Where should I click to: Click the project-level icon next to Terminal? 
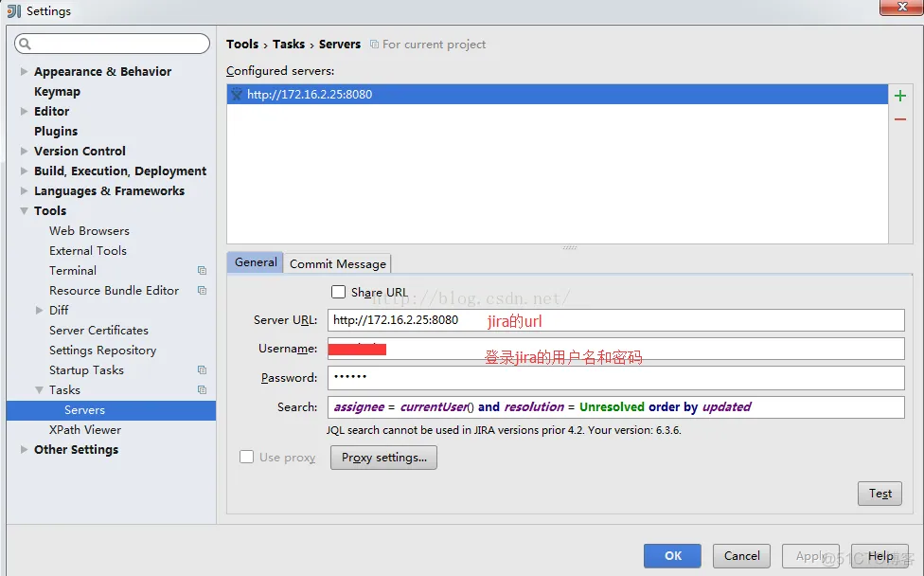[x=203, y=271]
